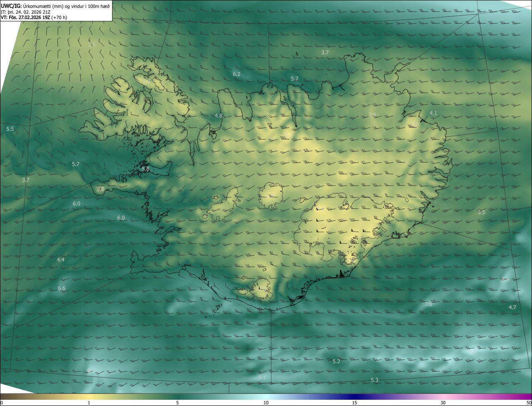The height and width of the screenshot is (406, 532).
Task: Click the "0" tick on the color scale
Action: point(1,403)
